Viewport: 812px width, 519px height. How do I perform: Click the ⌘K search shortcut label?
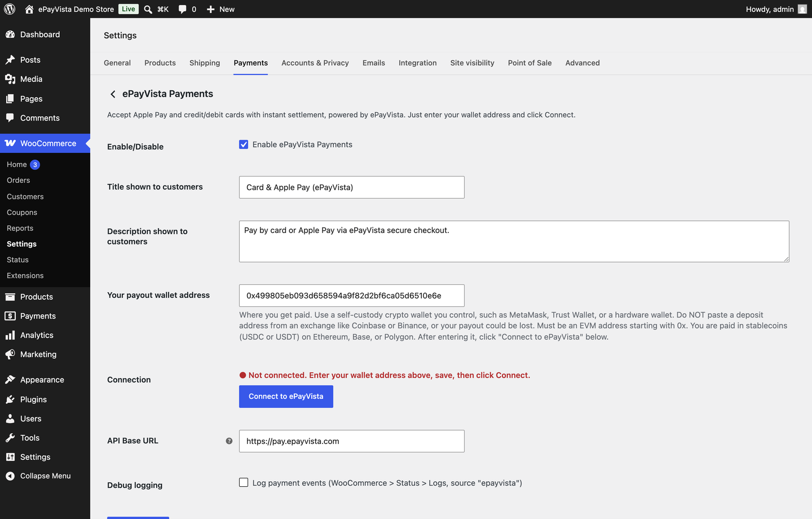pyautogui.click(x=163, y=9)
